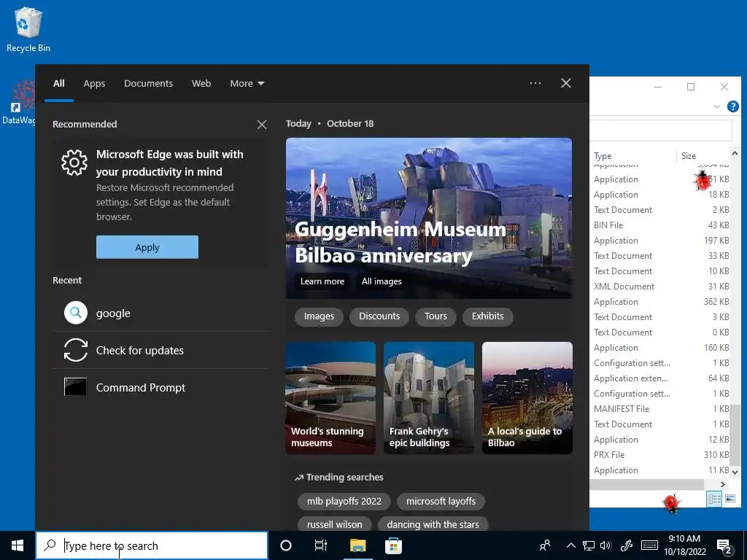Click the settings gear in Recommended card

[74, 163]
